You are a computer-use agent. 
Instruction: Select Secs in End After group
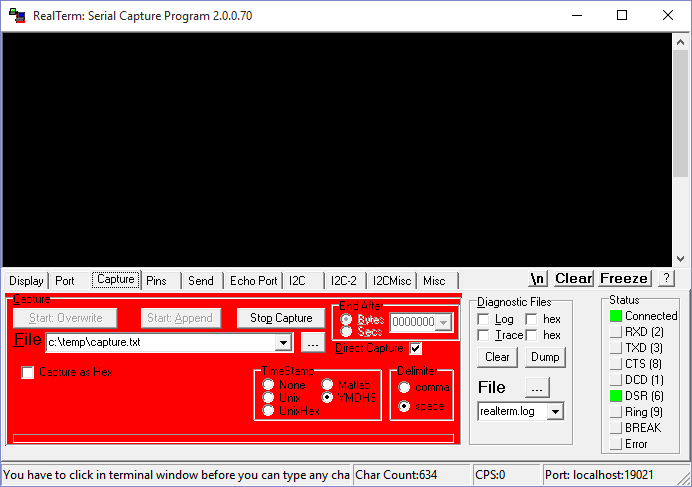click(x=346, y=331)
